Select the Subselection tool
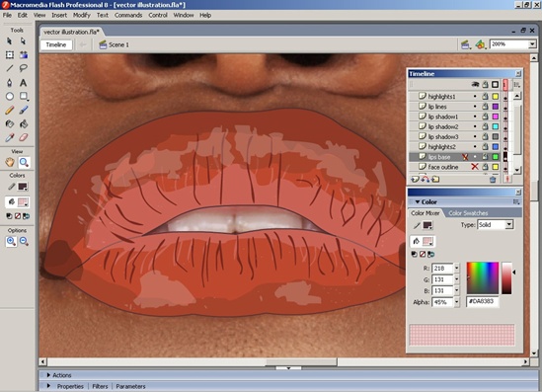This screenshot has height=392, width=542. (23, 41)
